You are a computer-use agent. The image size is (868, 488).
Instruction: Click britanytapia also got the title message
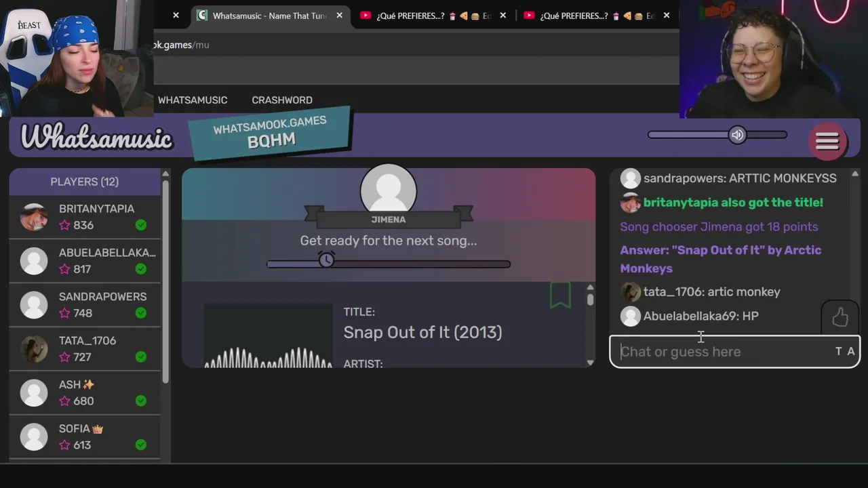(733, 203)
